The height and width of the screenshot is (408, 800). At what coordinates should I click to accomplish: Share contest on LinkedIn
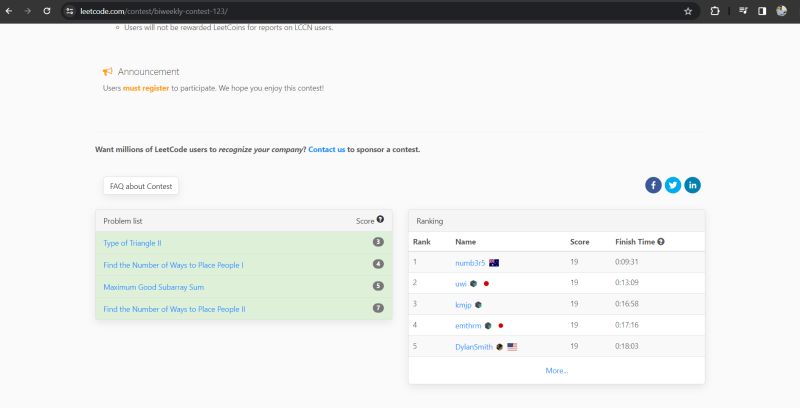click(x=692, y=185)
